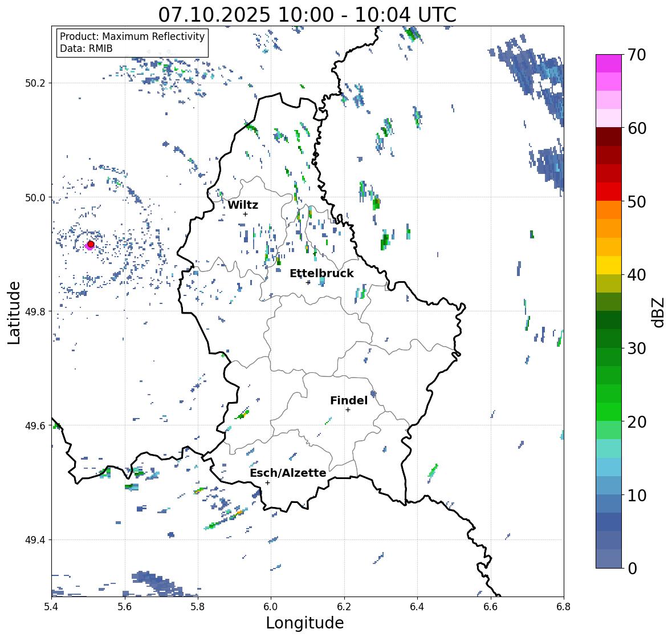Click the red radar echo dot
Image resolution: width=672 pixels, height=637 pixels.
point(91,244)
